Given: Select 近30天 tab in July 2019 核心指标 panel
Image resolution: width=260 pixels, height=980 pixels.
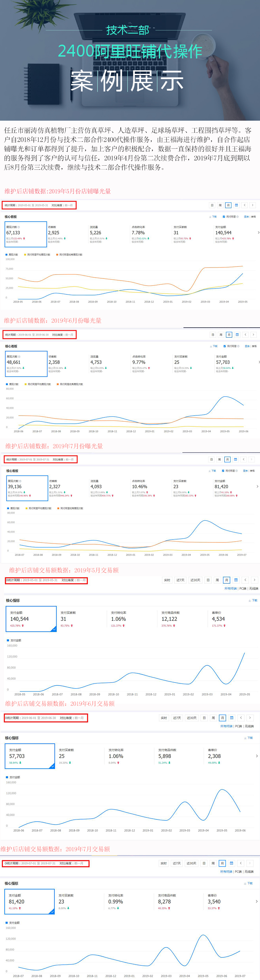Looking at the screenshot, I should coord(192,863).
